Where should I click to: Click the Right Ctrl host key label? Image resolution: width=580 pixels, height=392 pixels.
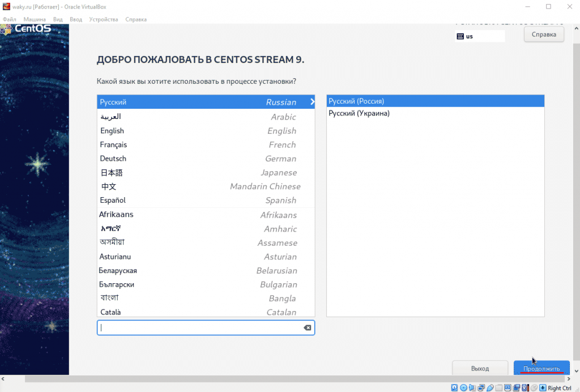(559, 388)
